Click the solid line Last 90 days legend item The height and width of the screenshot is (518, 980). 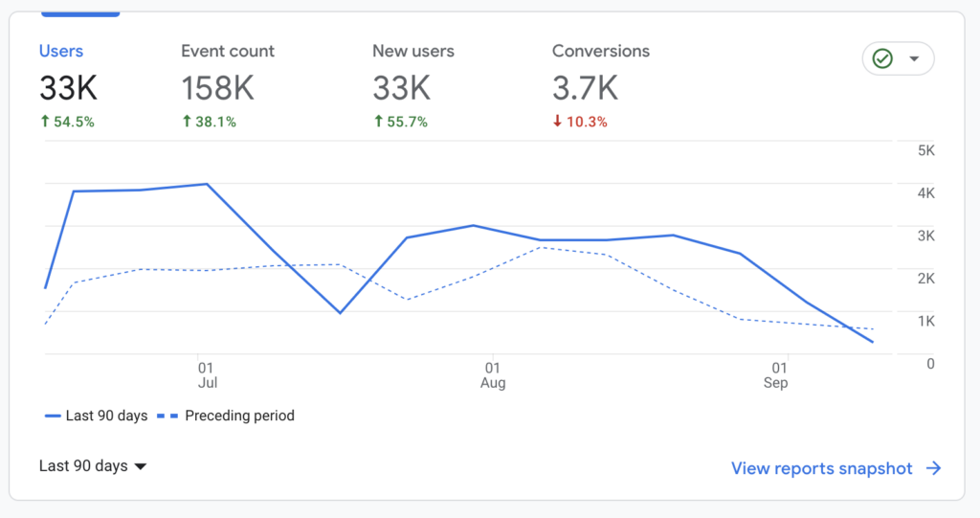click(x=96, y=416)
